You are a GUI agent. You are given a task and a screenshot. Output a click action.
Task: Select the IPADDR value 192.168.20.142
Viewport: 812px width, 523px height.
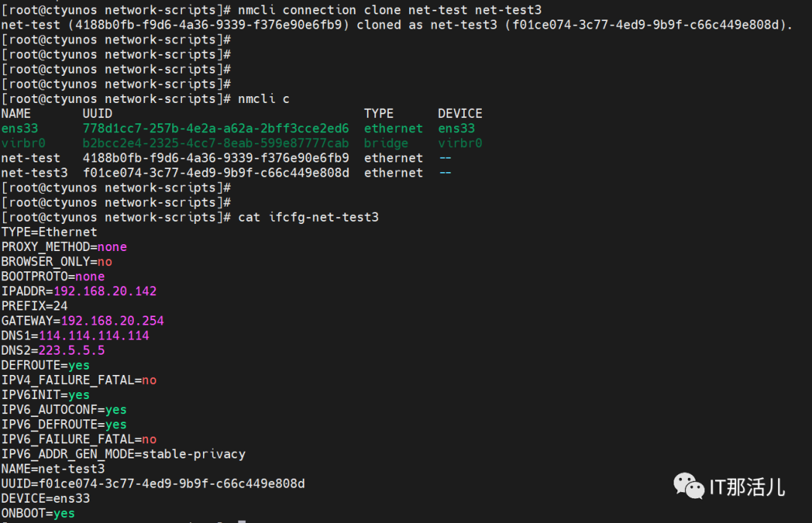(x=105, y=292)
